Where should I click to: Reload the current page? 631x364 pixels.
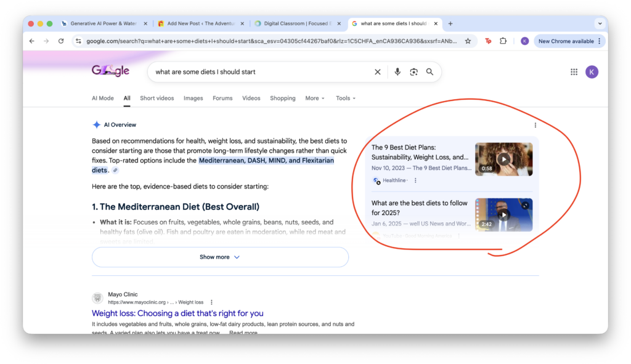click(61, 41)
